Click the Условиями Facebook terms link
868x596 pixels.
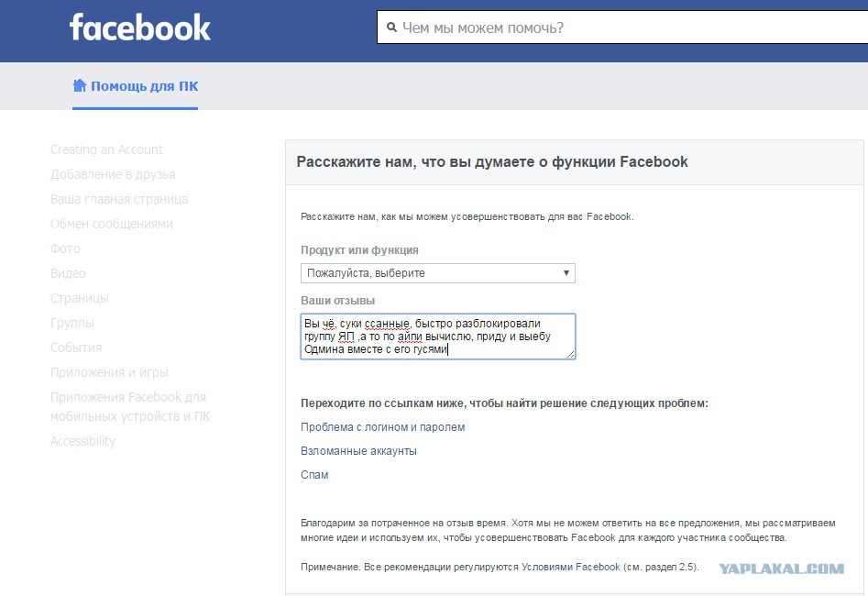571,568
